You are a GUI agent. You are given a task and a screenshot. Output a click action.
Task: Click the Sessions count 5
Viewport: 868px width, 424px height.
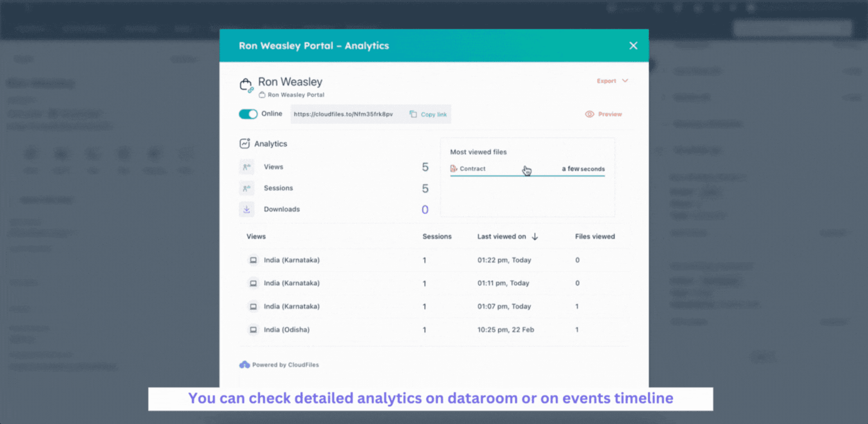tap(425, 188)
